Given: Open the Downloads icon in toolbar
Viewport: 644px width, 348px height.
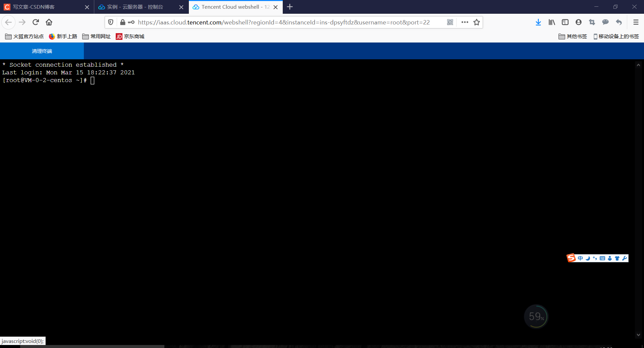Looking at the screenshot, I should 538,22.
